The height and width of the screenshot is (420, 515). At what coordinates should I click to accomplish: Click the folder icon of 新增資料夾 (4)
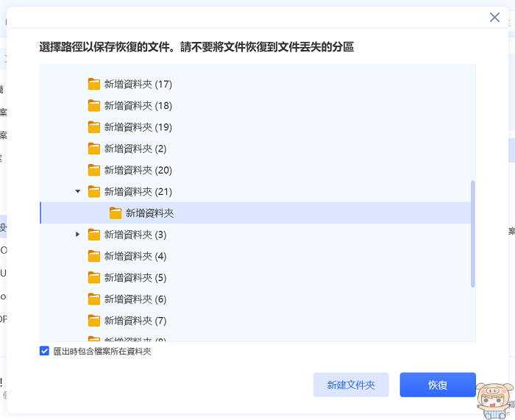pyautogui.click(x=93, y=256)
